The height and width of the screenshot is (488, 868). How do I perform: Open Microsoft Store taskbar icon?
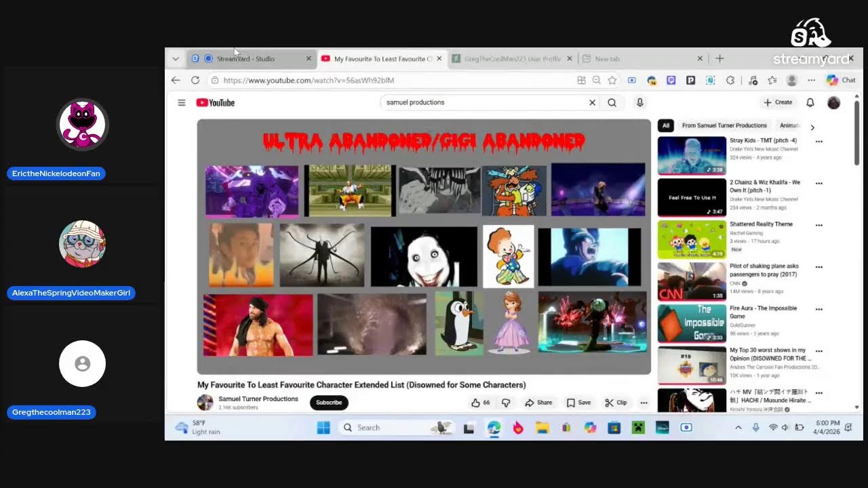coord(614,428)
